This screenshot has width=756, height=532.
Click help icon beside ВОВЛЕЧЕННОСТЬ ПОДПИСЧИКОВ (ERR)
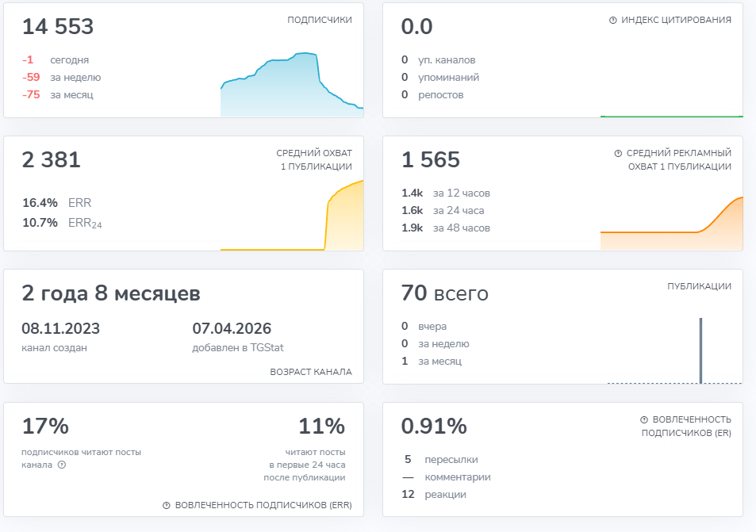167,506
